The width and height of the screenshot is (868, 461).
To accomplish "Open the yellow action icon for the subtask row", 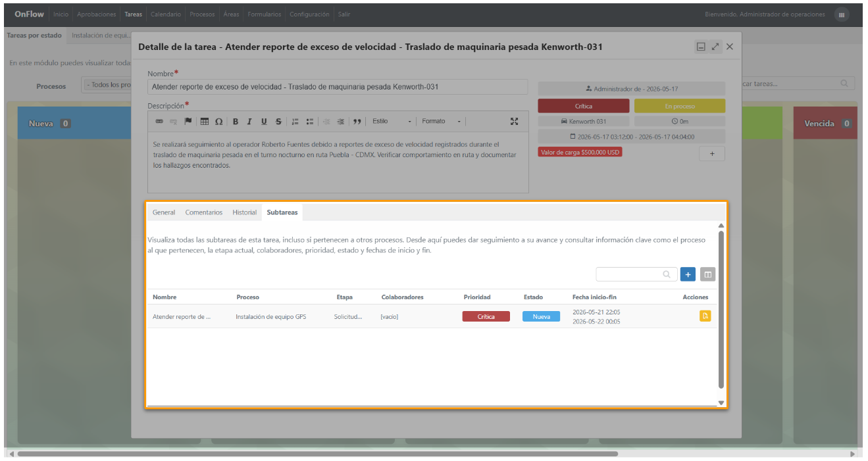I will coord(705,316).
